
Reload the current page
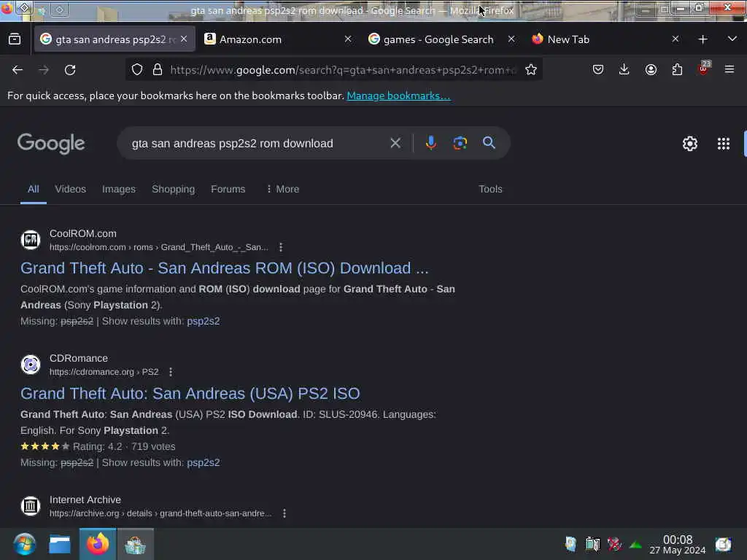70,70
